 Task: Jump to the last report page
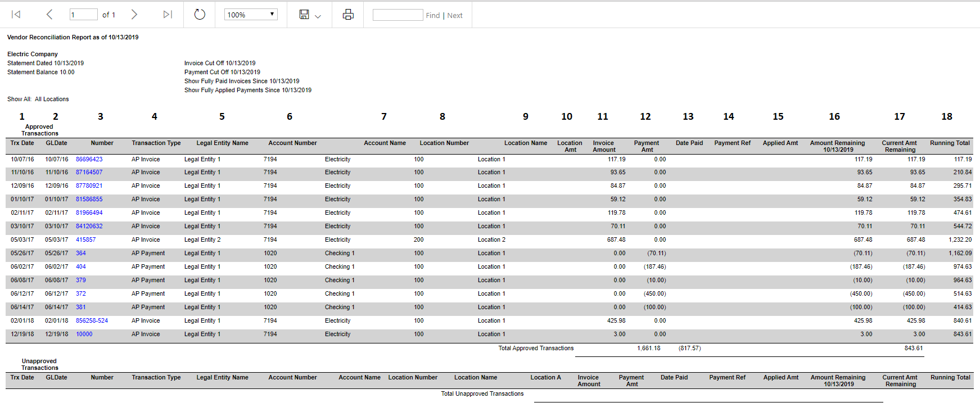point(168,15)
